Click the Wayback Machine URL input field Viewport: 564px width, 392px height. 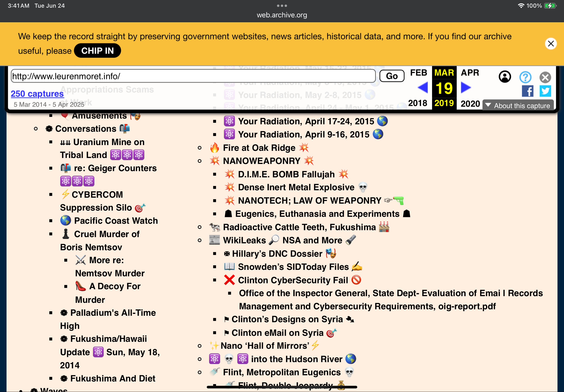193,76
